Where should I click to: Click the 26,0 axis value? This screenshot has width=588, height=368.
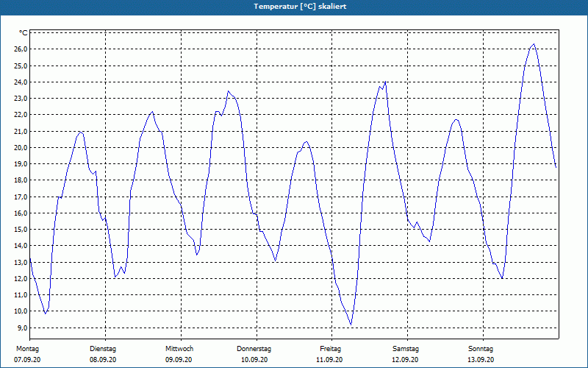[x=21, y=49]
